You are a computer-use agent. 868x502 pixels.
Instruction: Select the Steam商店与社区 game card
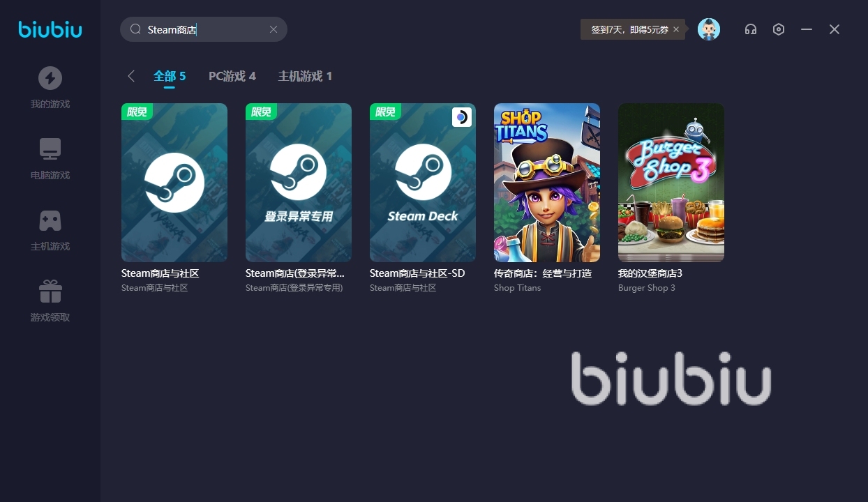pyautogui.click(x=174, y=183)
